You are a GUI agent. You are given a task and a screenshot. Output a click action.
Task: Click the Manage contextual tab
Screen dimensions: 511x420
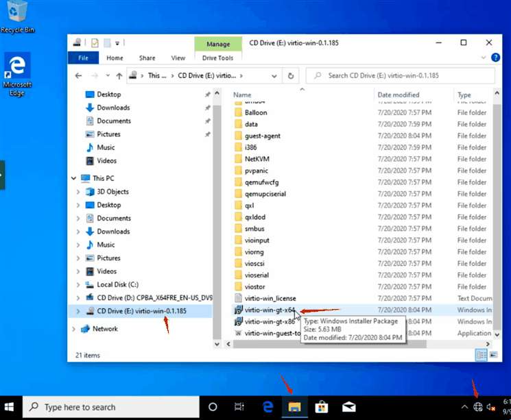click(x=218, y=44)
